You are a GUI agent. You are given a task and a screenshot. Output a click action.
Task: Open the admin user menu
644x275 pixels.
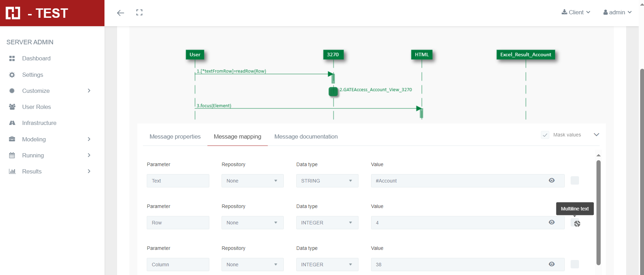pyautogui.click(x=617, y=12)
